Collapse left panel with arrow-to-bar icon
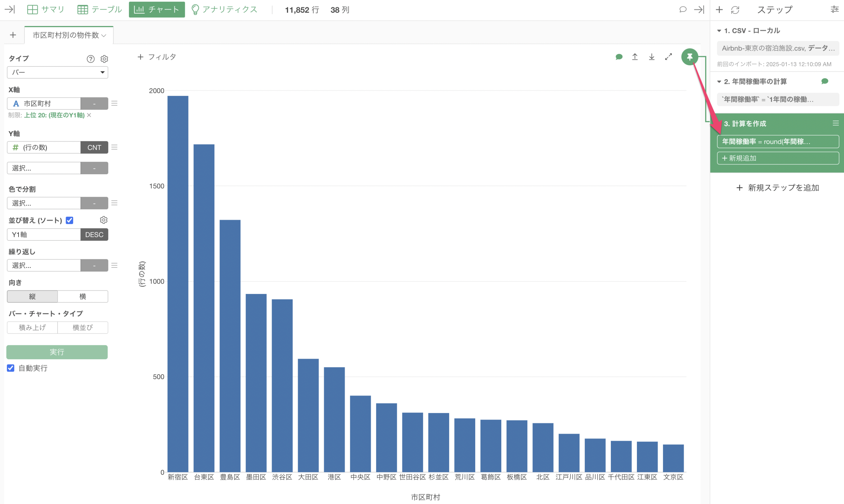 coord(10,10)
